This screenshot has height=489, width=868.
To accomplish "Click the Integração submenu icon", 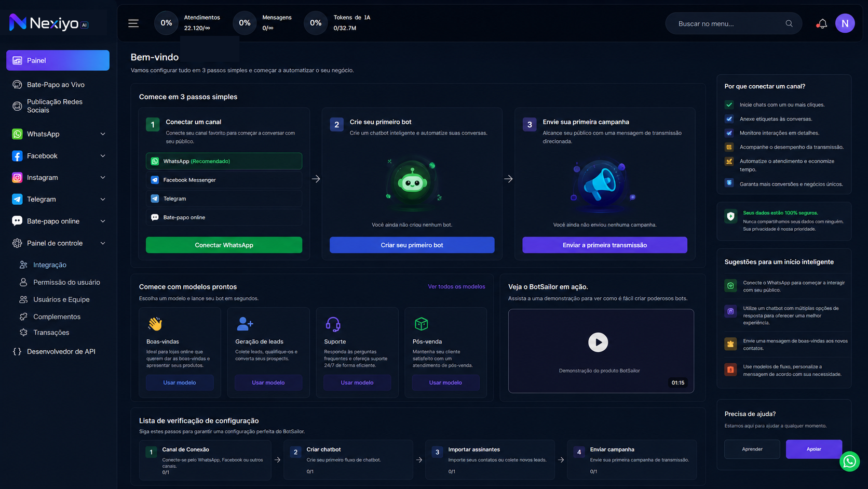I will tap(23, 265).
